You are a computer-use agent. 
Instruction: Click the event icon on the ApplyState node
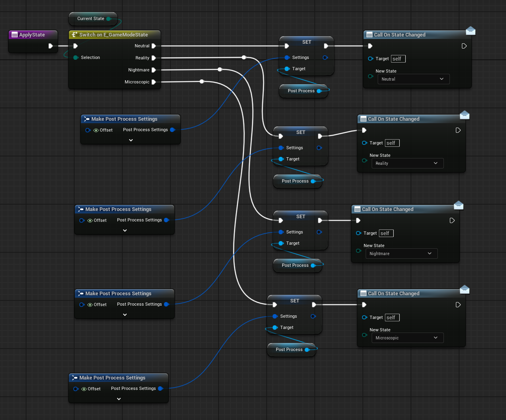point(14,34)
